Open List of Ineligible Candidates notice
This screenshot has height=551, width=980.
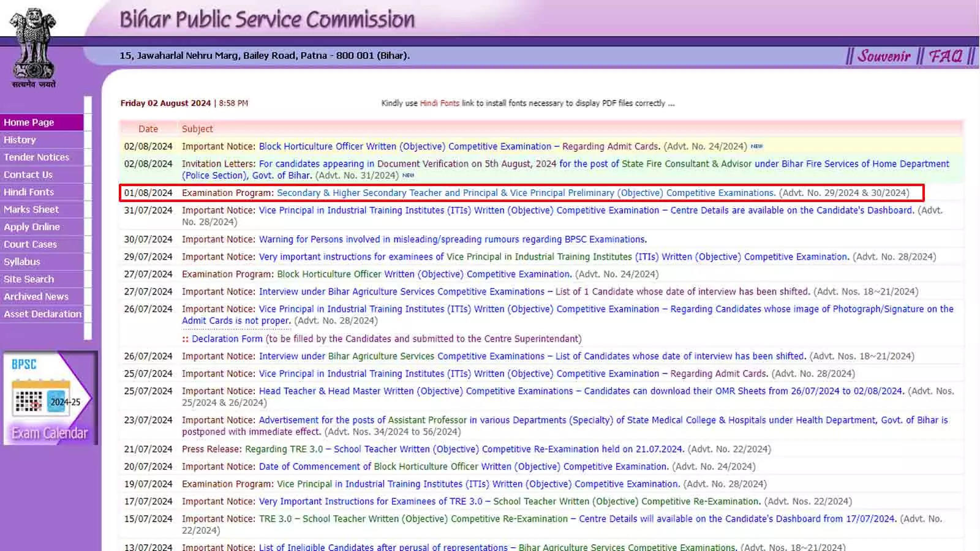(497, 547)
